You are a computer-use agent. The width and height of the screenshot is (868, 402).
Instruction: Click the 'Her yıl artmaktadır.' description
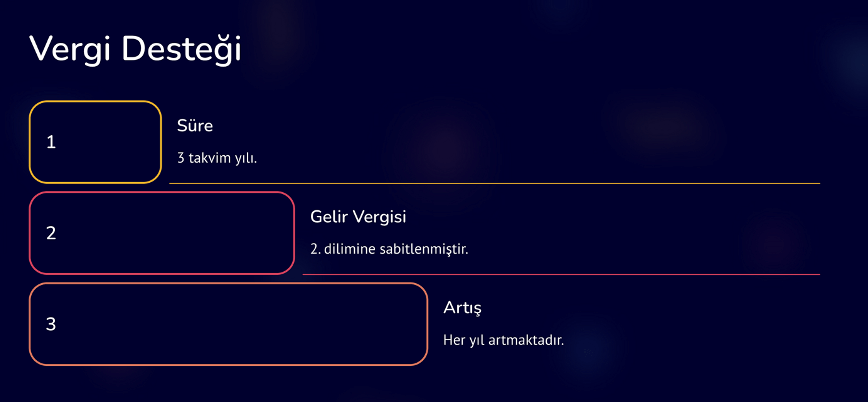click(x=503, y=340)
